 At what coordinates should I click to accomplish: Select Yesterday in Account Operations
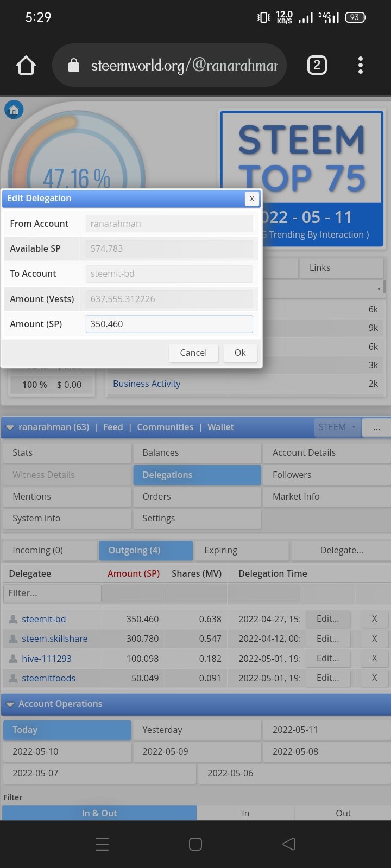(197, 730)
